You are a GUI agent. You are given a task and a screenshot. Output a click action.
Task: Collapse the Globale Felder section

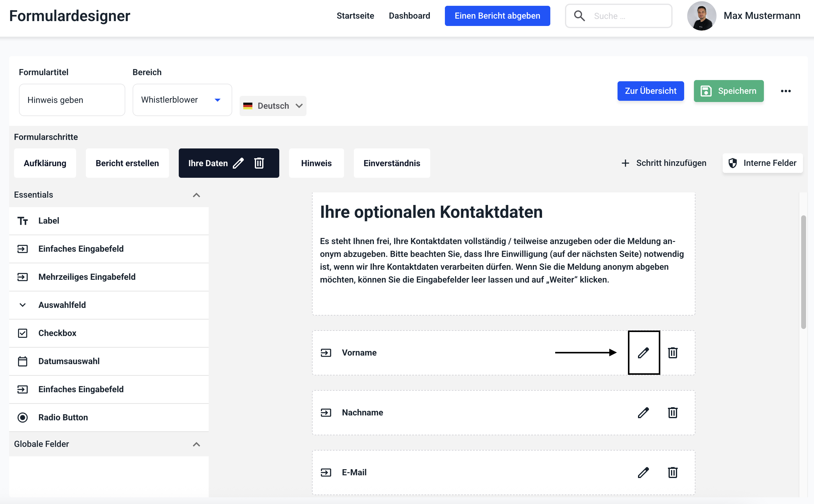click(196, 444)
